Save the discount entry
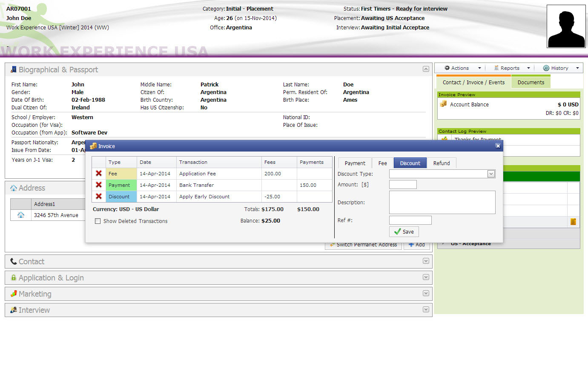Screen dimensions: 588x383 (404, 232)
